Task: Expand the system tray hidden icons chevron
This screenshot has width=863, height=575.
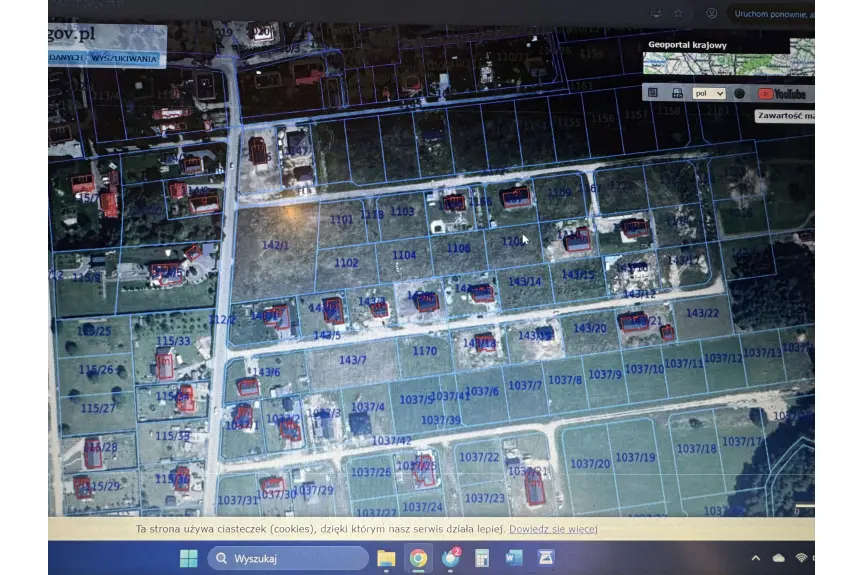Action: [755, 558]
